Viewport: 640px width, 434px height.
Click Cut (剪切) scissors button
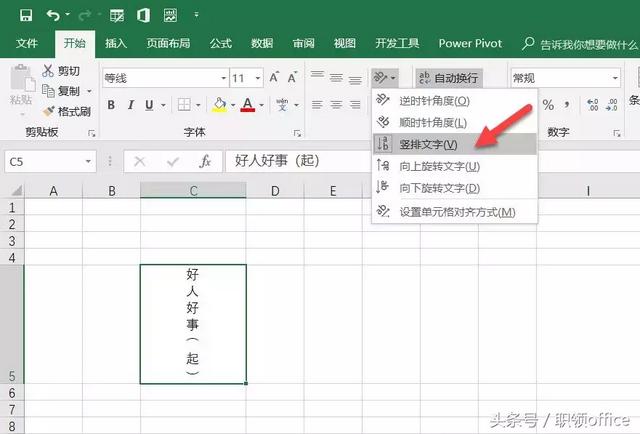tap(61, 71)
